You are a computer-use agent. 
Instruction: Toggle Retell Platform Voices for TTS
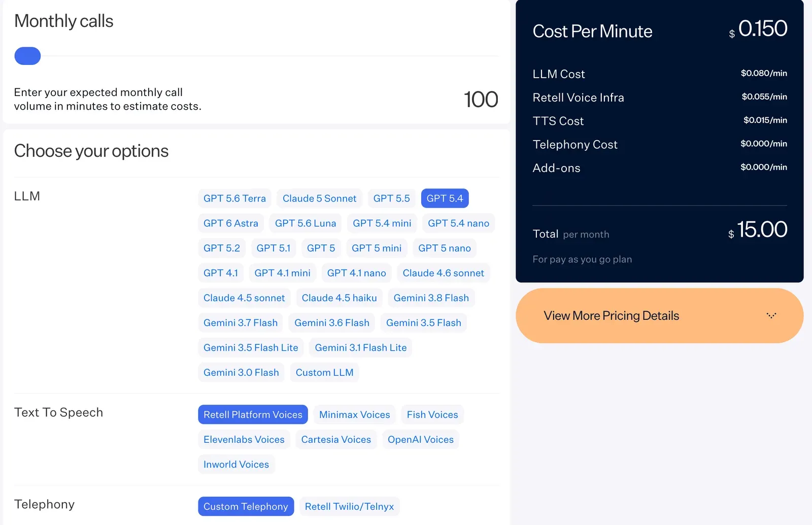pos(253,415)
